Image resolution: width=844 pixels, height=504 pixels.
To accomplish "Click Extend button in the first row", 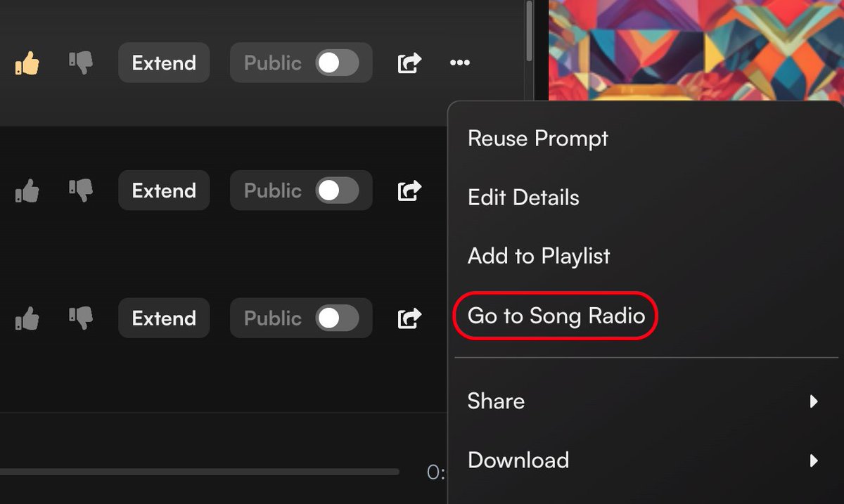I will (164, 63).
